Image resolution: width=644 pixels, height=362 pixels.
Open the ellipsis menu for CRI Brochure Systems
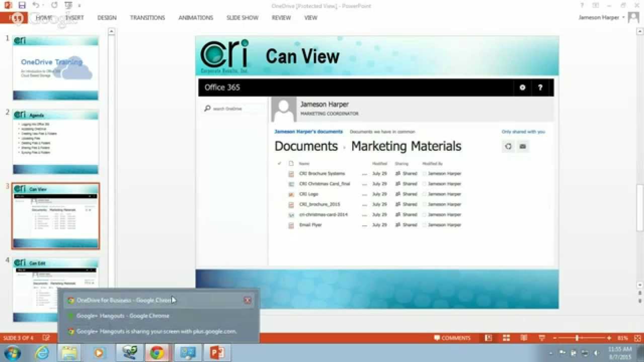(364, 174)
